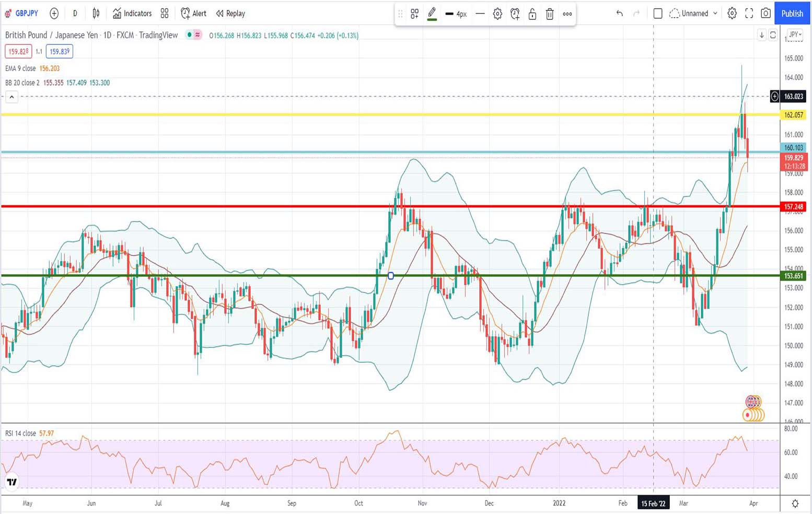Delete the selected line with trash icon
The image size is (812, 514).
550,14
